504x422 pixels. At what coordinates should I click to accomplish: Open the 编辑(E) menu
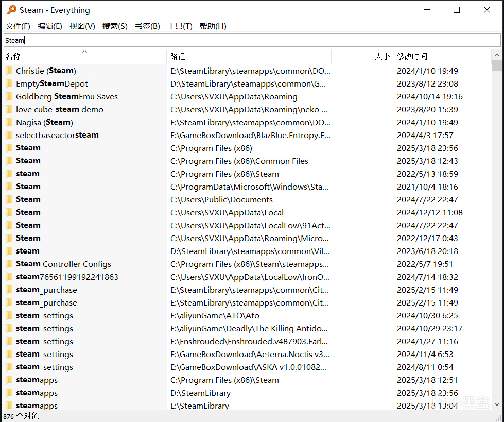tap(49, 26)
